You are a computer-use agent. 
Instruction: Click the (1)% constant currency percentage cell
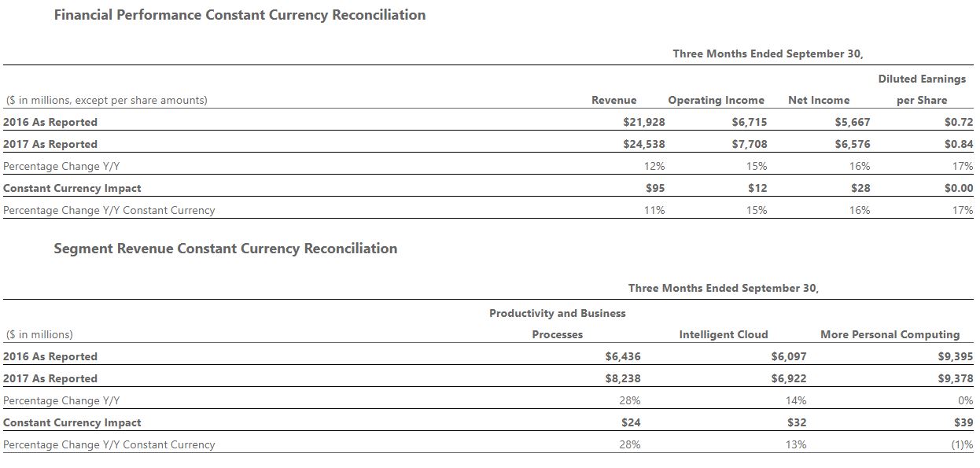960,444
